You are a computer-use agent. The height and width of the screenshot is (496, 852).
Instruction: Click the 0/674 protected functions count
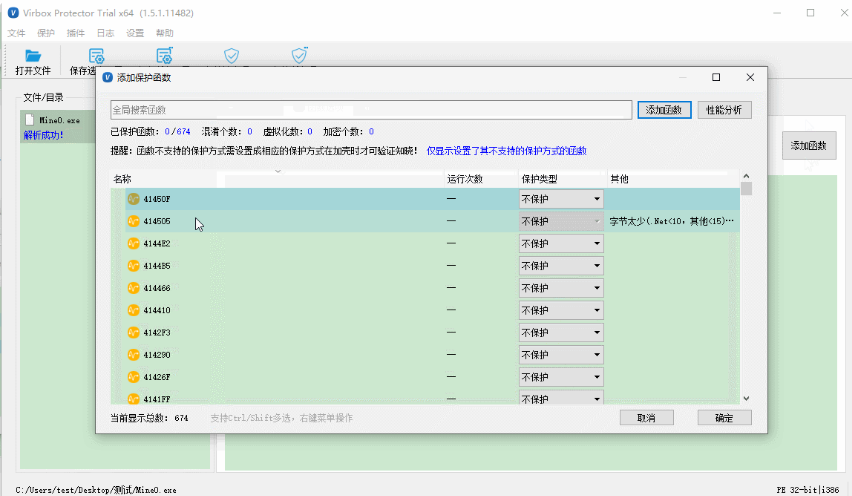click(178, 131)
